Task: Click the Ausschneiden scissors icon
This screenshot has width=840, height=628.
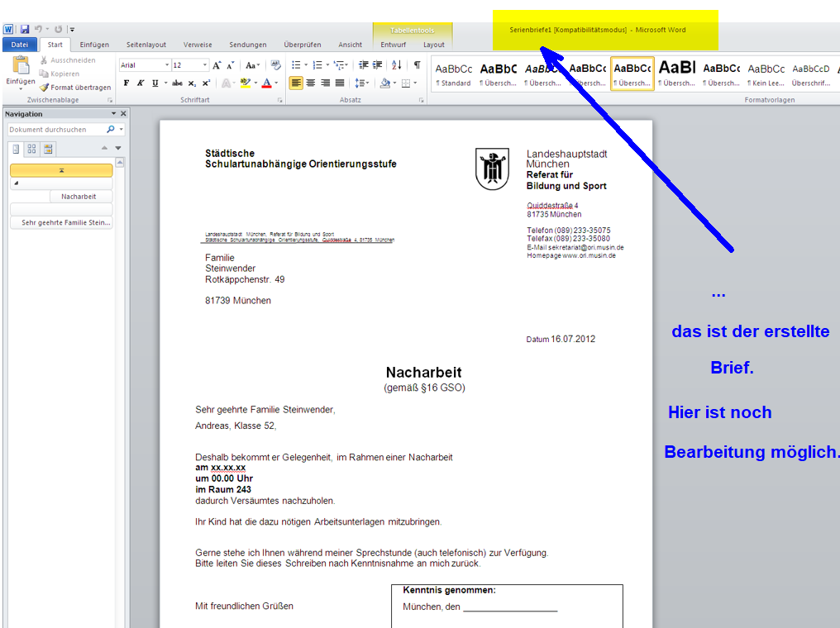Action: [45, 60]
